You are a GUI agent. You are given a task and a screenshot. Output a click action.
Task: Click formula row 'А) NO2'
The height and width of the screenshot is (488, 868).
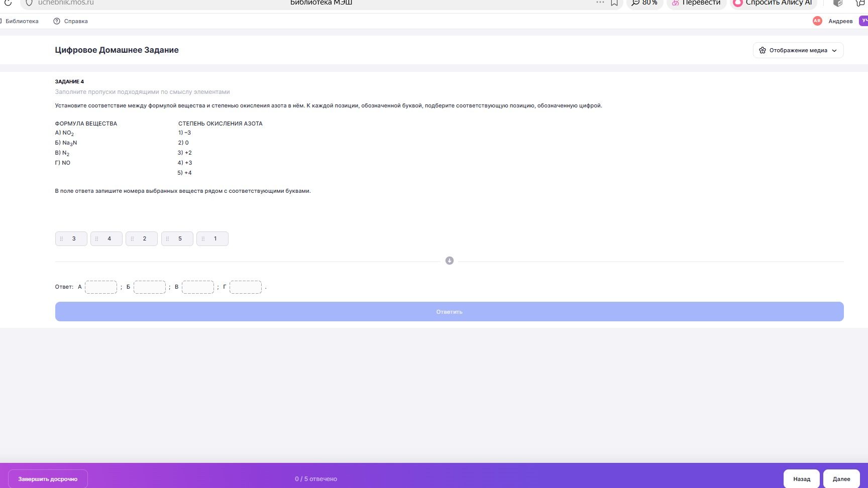[64, 133]
